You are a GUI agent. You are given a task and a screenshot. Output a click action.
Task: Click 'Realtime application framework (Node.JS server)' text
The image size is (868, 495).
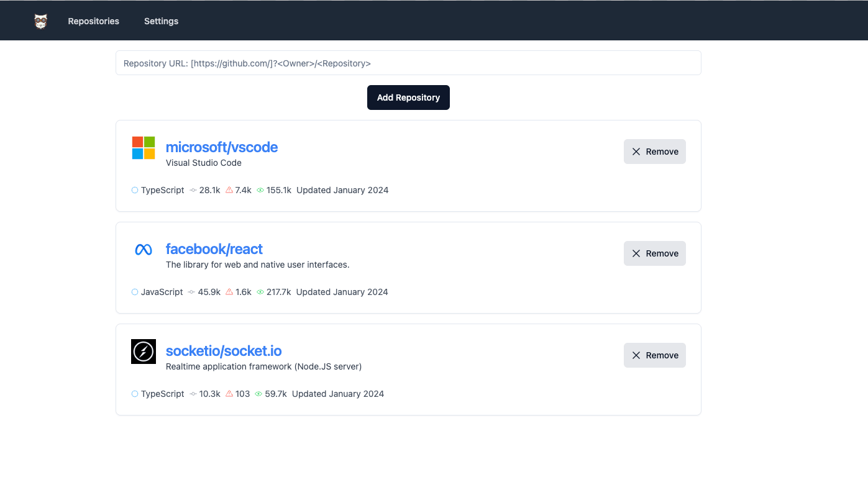click(x=263, y=366)
